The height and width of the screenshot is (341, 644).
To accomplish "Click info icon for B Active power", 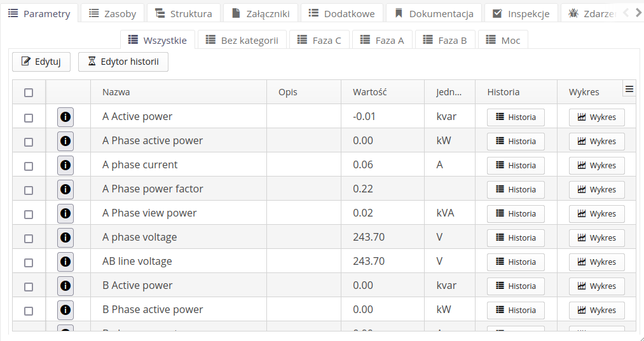I will (65, 286).
